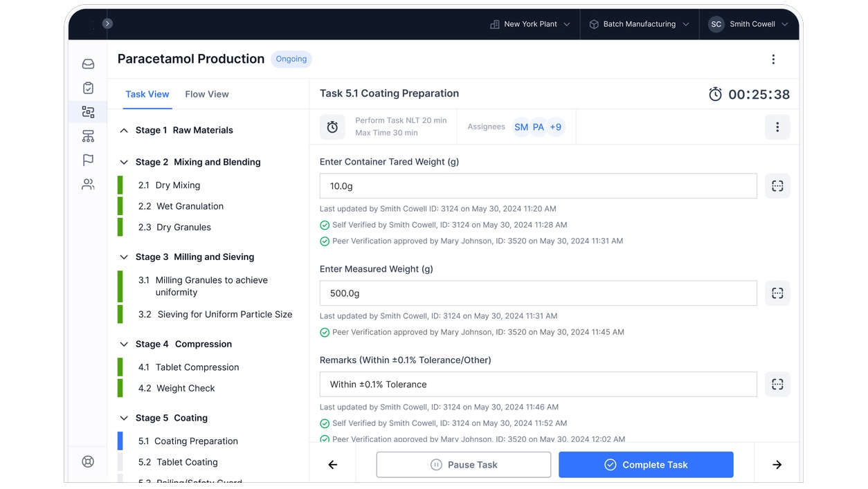Open task options three-dot menu
This screenshot has width=868, height=489.
[777, 127]
